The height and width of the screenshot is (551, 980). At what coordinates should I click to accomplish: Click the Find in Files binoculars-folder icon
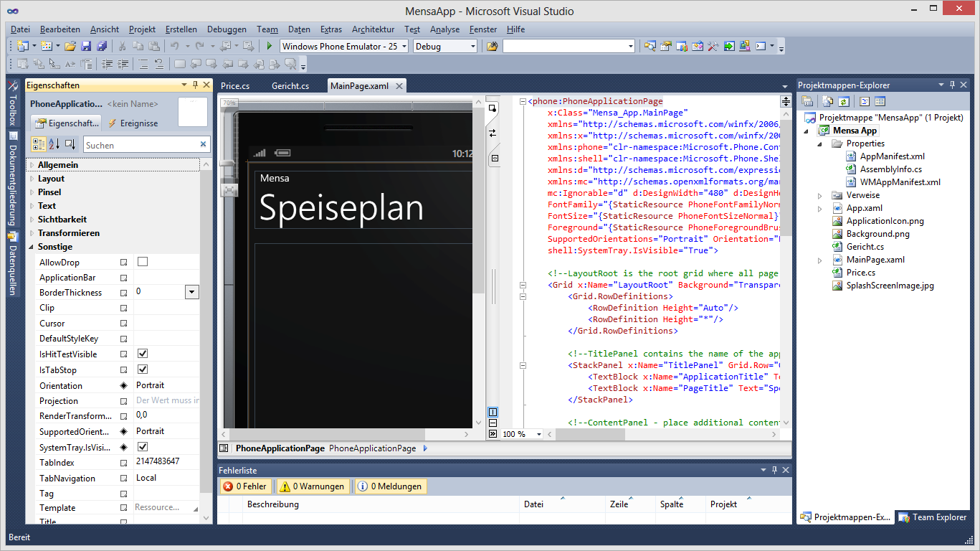[x=492, y=46]
